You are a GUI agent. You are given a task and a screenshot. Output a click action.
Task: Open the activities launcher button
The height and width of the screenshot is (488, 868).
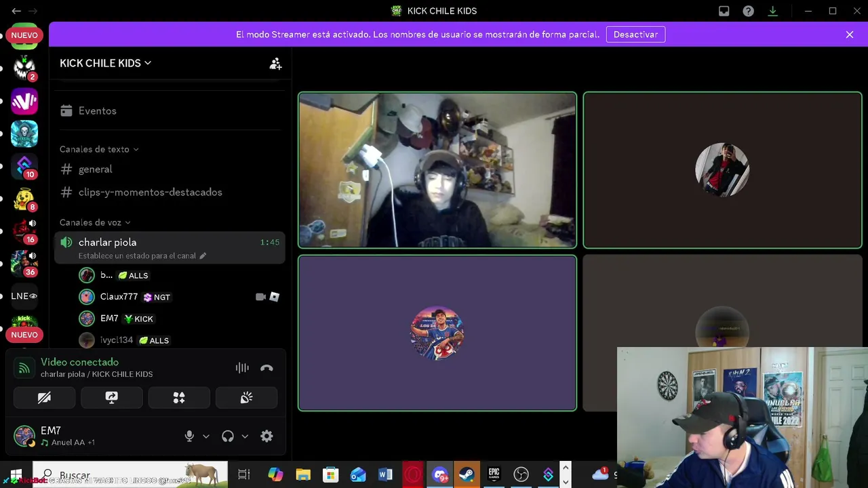point(179,398)
